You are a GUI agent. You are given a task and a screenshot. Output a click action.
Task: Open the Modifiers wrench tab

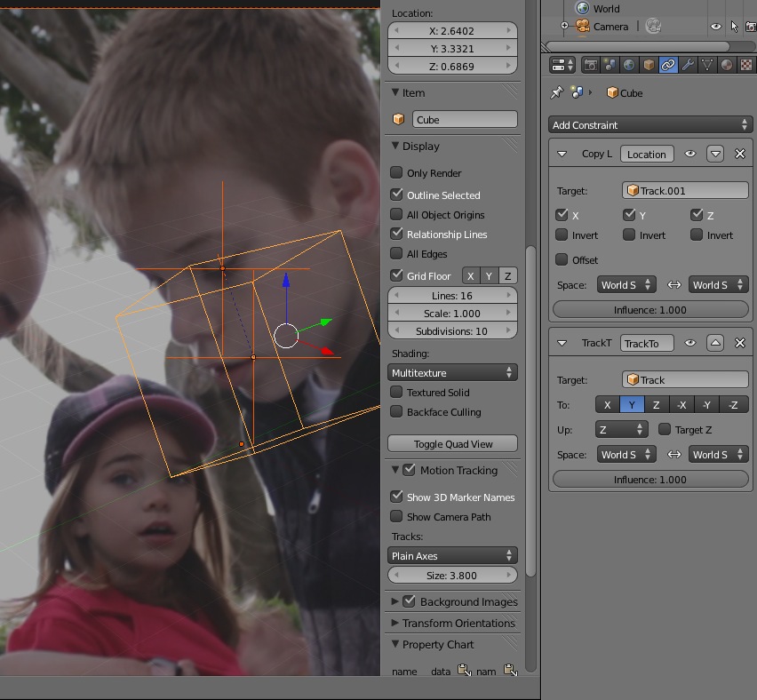point(688,65)
